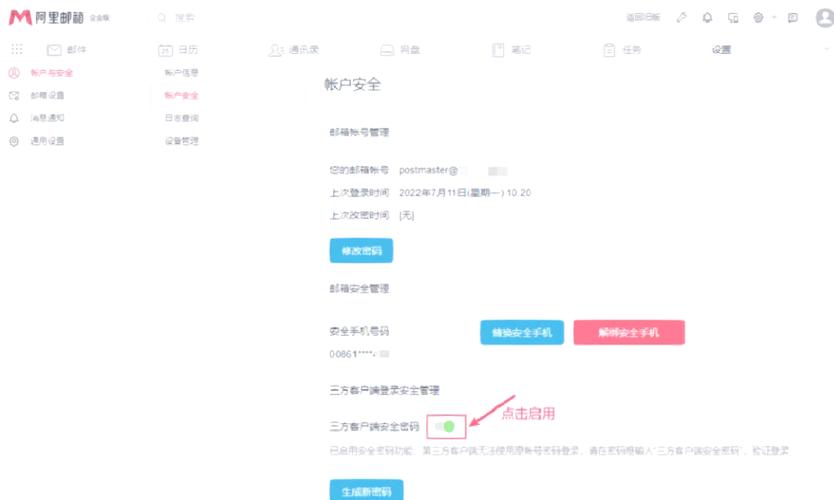Select the 帐户信息 submenu item
This screenshot has height=500, width=834.
point(181,72)
